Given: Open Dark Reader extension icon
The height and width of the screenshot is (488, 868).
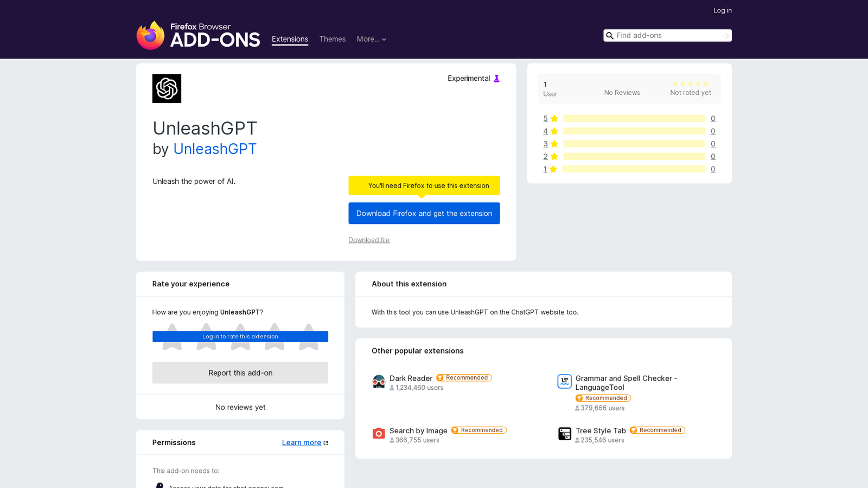Looking at the screenshot, I should coord(379,382).
